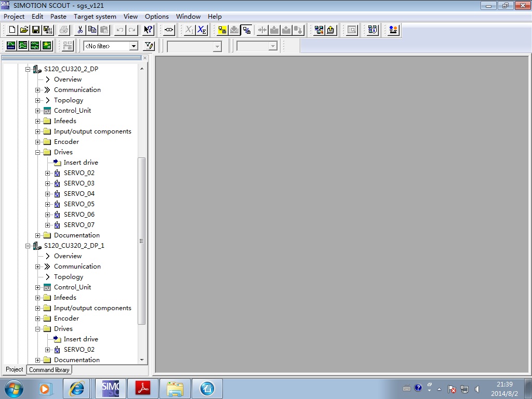Click the second green chart toolbar icon

[x=23, y=46]
